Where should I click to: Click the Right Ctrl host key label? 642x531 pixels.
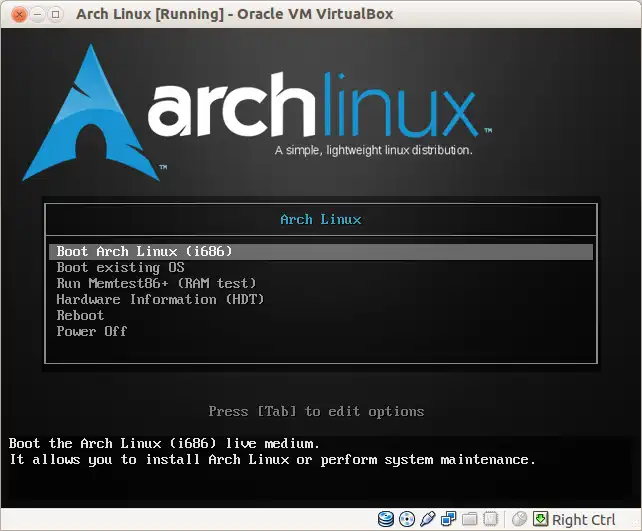point(583,520)
